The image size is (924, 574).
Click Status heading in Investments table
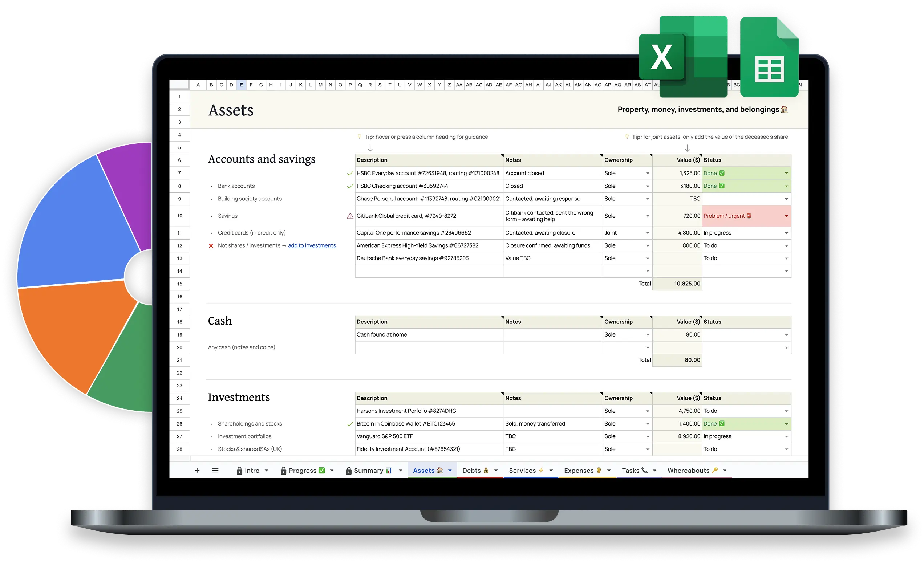[747, 398]
